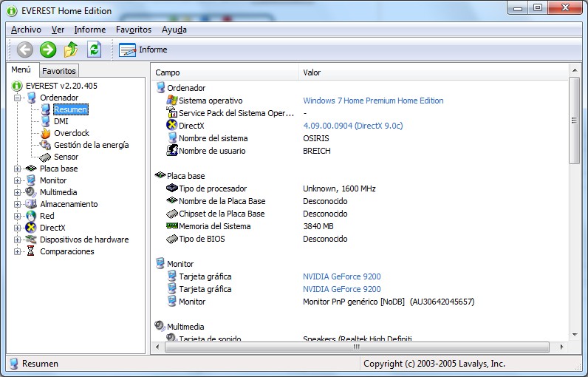Open the Informe menu
The height and width of the screenshot is (377, 588).
point(90,30)
